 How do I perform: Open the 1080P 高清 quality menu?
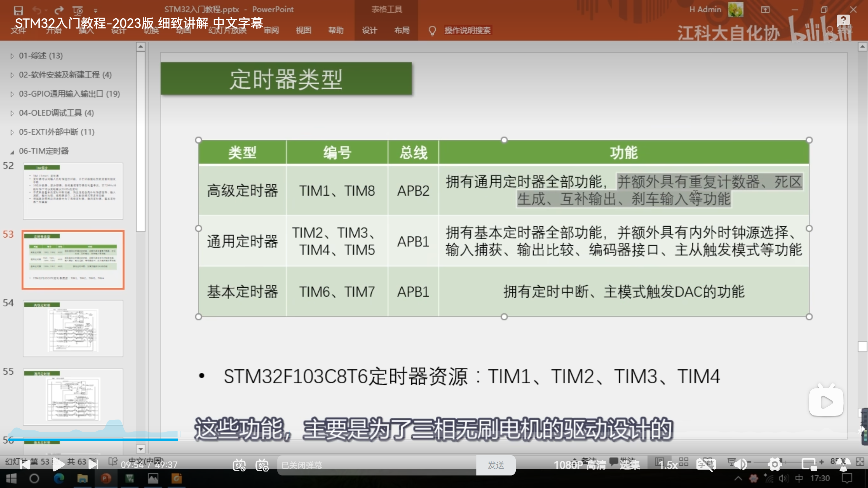coord(580,465)
